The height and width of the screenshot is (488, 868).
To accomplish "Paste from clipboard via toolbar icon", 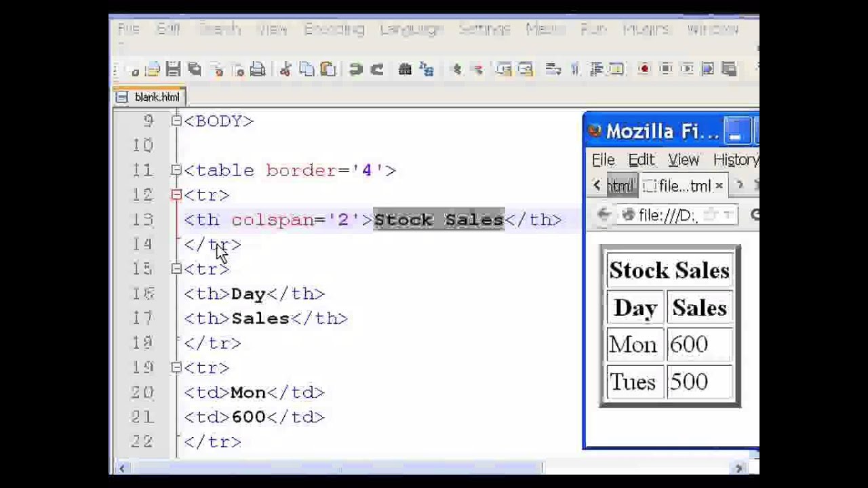I will 328,69.
